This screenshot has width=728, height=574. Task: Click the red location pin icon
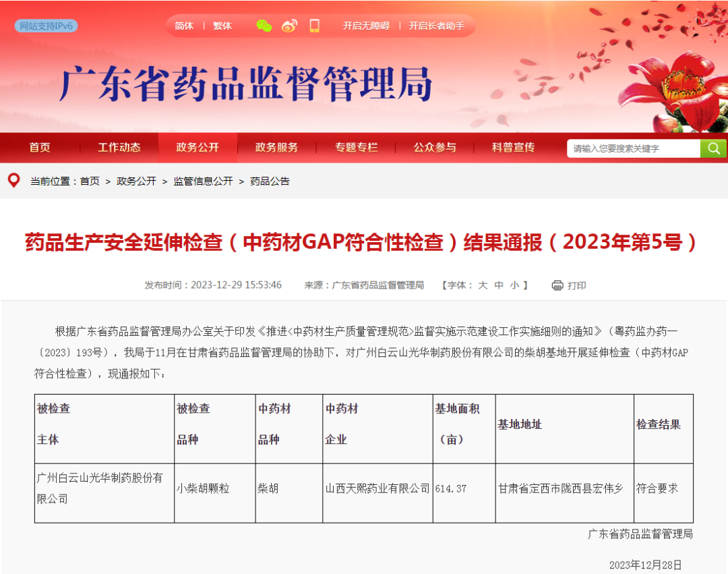(14, 180)
